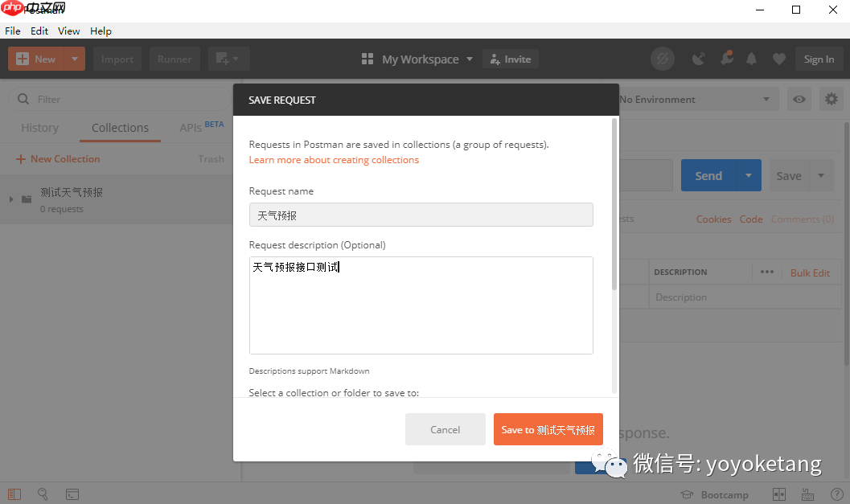The width and height of the screenshot is (850, 504).
Task: Open the Help menu
Action: (x=101, y=31)
